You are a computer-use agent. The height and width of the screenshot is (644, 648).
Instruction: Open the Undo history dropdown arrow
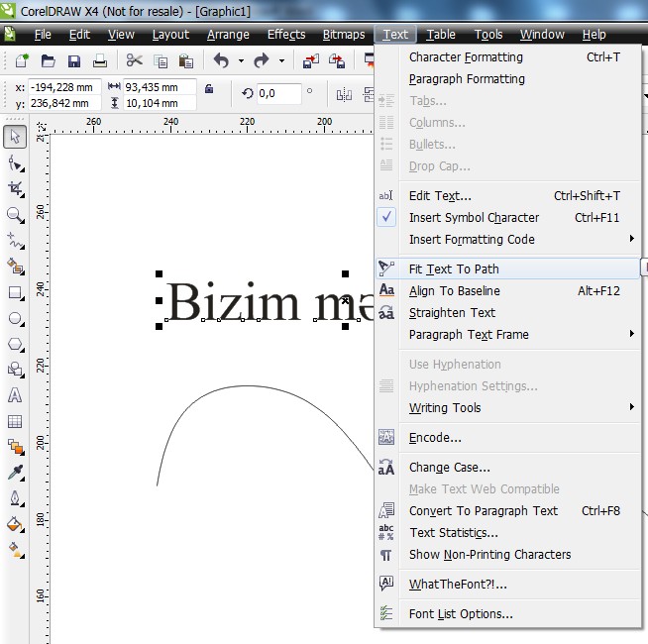(241, 61)
